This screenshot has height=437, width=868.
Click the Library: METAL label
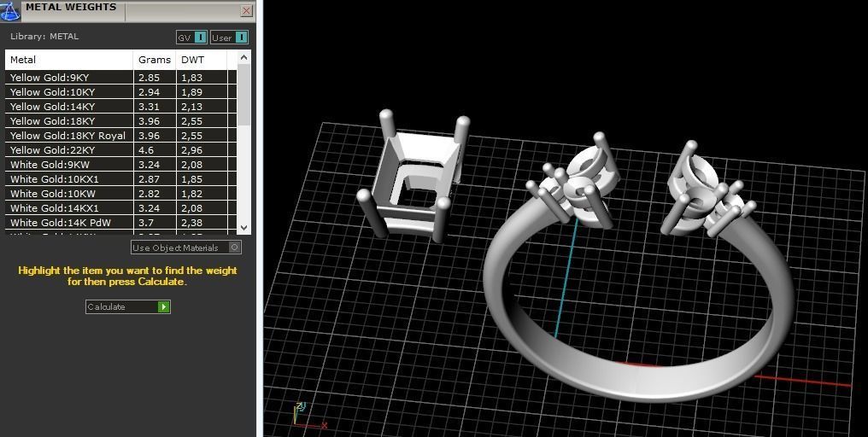[44, 37]
